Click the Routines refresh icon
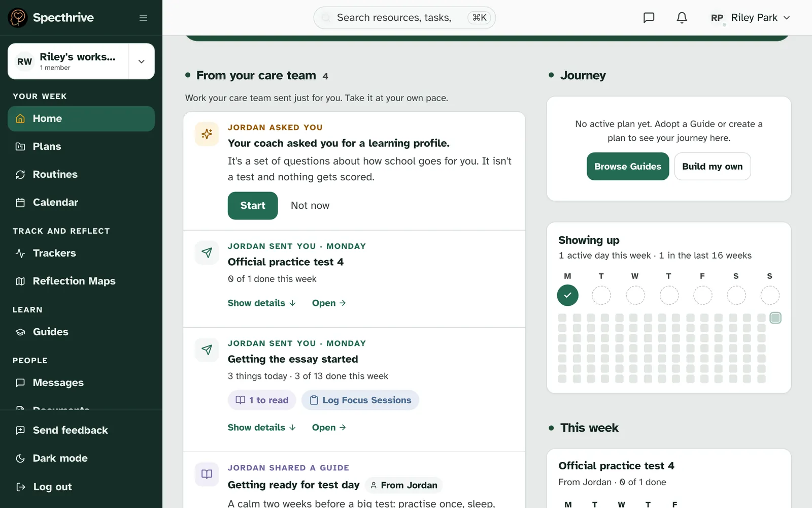 click(x=20, y=174)
